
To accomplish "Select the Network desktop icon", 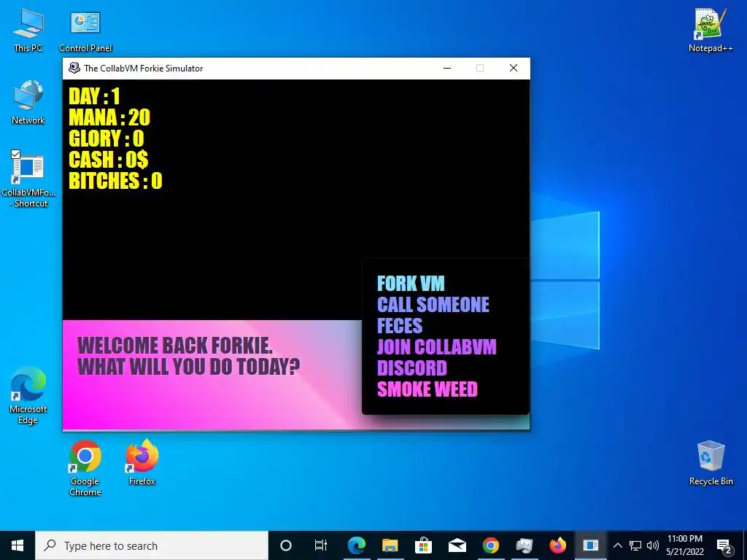I will [x=28, y=103].
